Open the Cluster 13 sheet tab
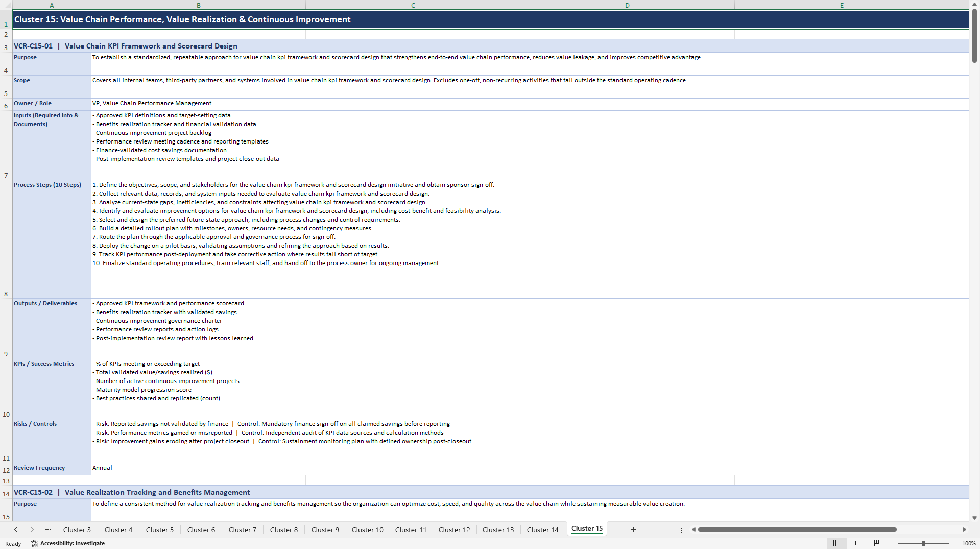980x549 pixels. coord(498,530)
